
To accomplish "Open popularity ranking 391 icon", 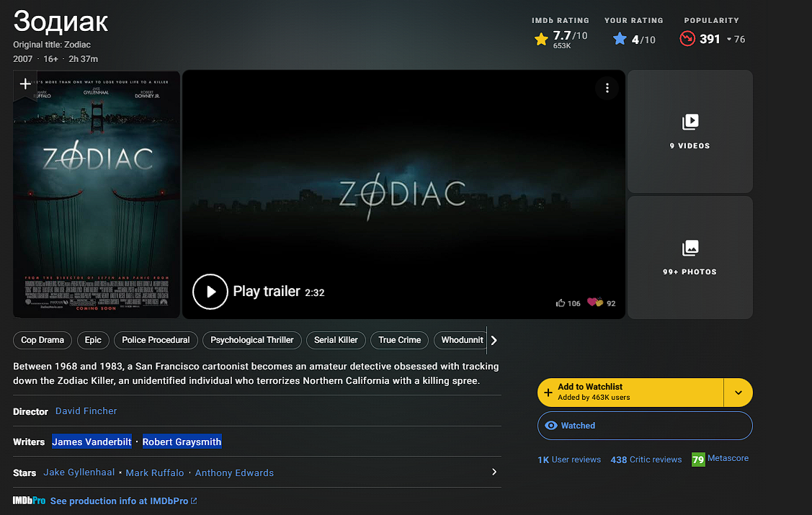I will pos(687,39).
